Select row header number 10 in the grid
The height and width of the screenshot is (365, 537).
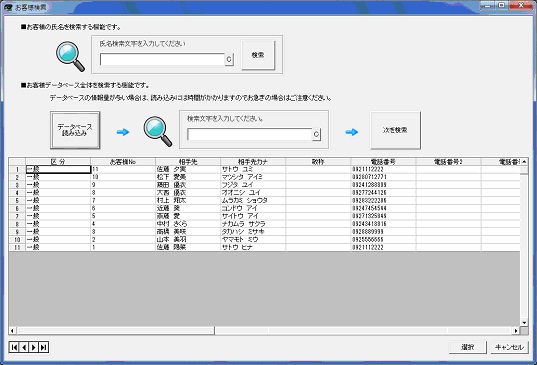click(x=17, y=240)
